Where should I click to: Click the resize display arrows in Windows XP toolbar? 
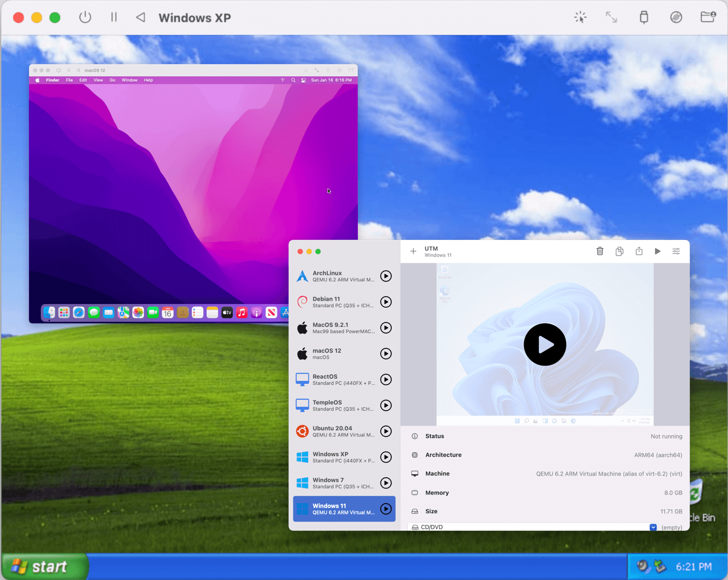click(x=611, y=18)
